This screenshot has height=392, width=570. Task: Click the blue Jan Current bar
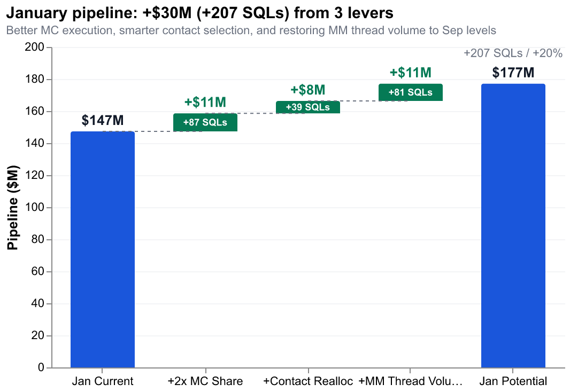[103, 249]
